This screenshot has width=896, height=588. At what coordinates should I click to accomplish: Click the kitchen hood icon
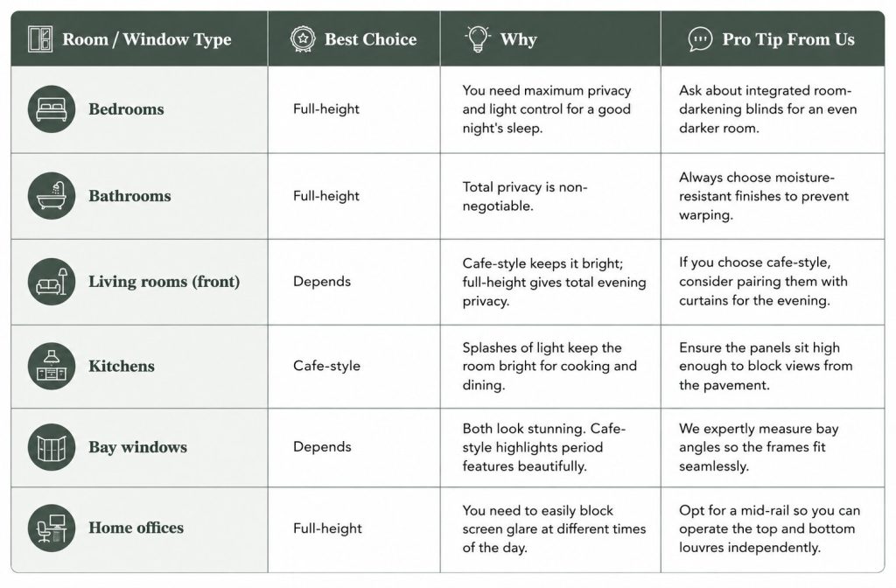coord(52,367)
